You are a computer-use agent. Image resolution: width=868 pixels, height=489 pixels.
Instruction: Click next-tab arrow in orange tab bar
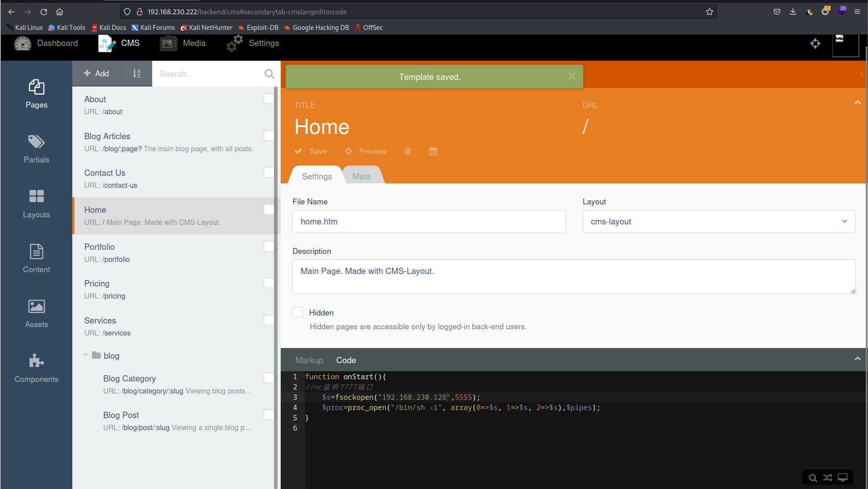[861, 75]
